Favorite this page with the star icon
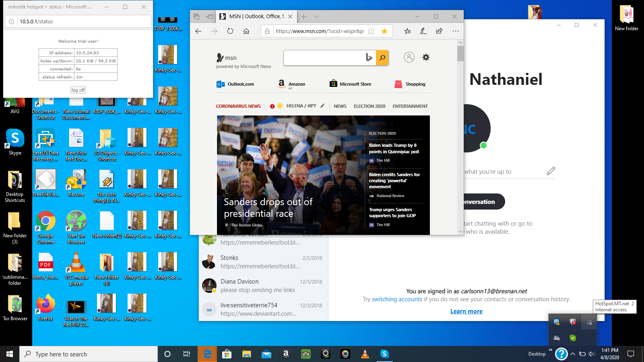The image size is (644, 362). pos(384,31)
